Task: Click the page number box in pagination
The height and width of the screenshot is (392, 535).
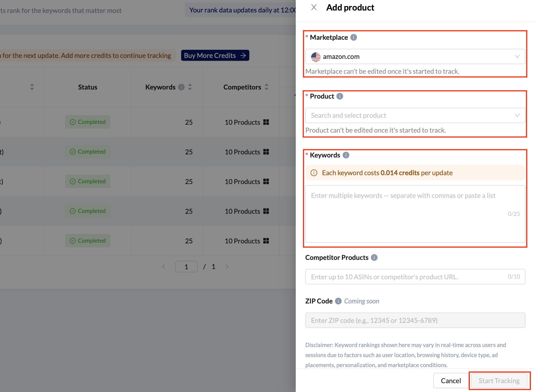Action: click(186, 267)
